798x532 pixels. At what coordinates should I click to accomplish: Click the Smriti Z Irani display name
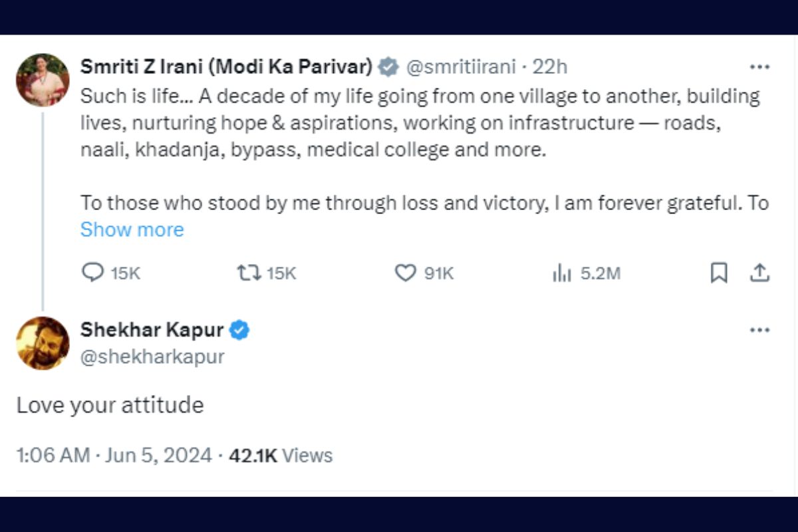[226, 66]
